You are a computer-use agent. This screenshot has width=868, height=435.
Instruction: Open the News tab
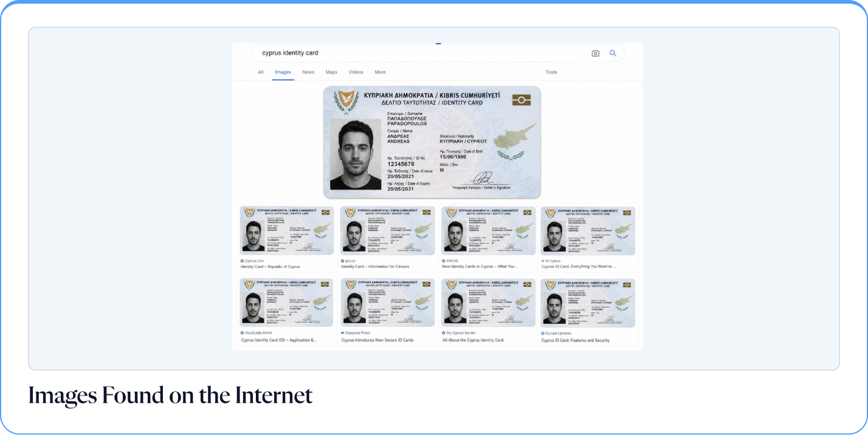point(308,72)
